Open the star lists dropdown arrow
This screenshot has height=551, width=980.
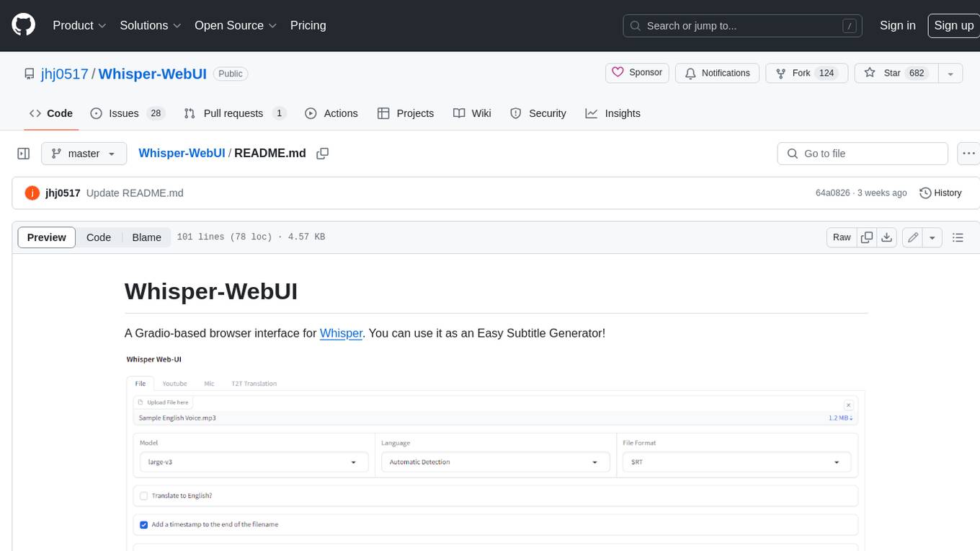(950, 74)
